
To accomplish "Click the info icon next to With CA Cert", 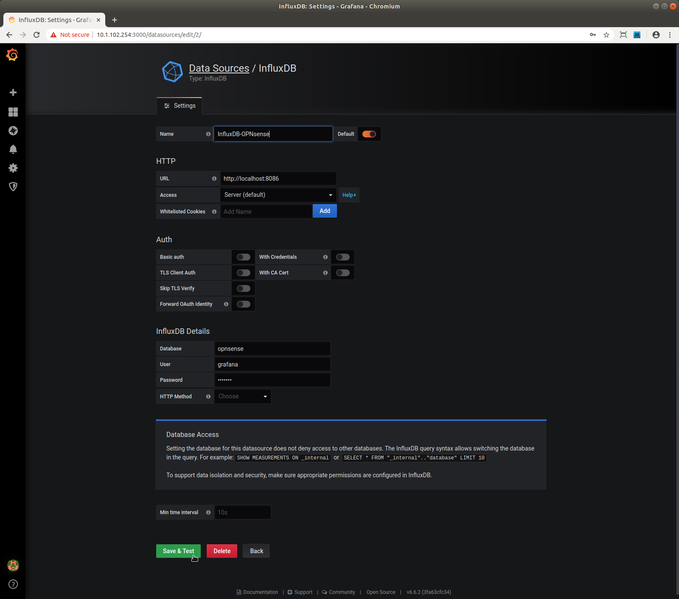I will [325, 272].
